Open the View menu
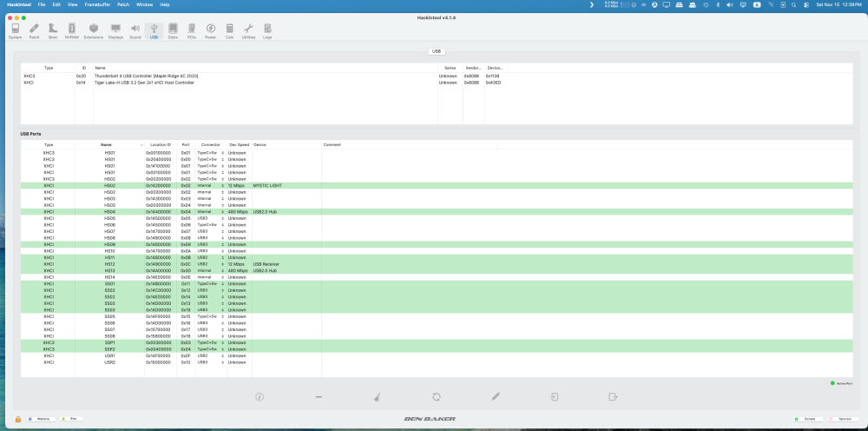This screenshot has height=431, width=868. coord(73,4)
